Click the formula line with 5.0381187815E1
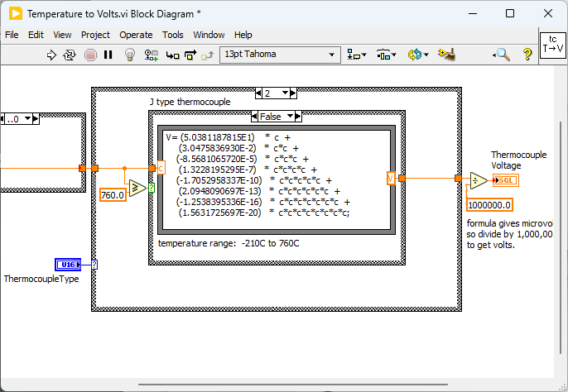568x392 pixels. click(229, 137)
